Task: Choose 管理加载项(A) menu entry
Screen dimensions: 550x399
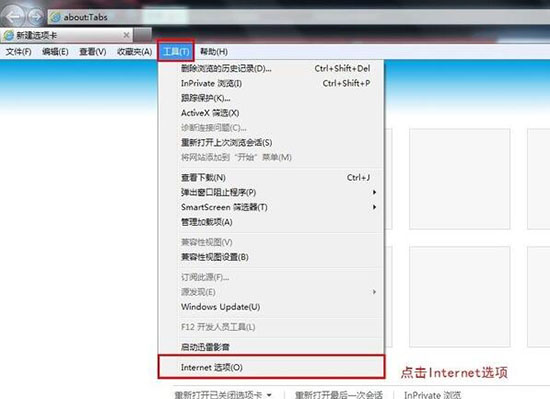Action: [271, 222]
